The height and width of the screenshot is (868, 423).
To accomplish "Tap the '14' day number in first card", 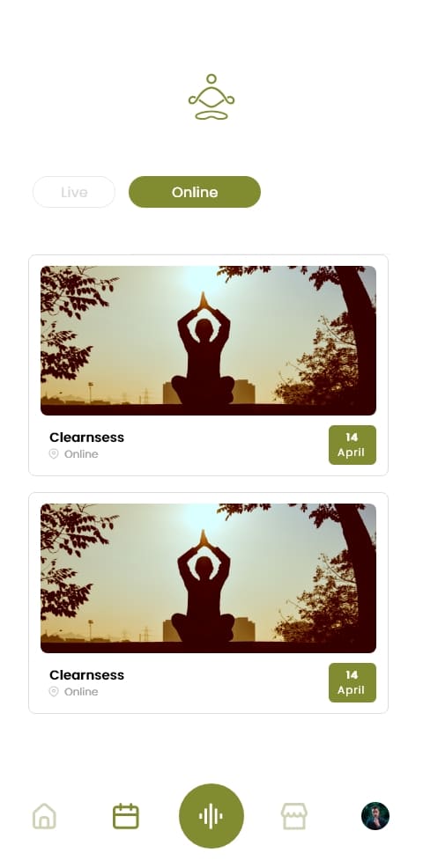I will coord(352,438).
